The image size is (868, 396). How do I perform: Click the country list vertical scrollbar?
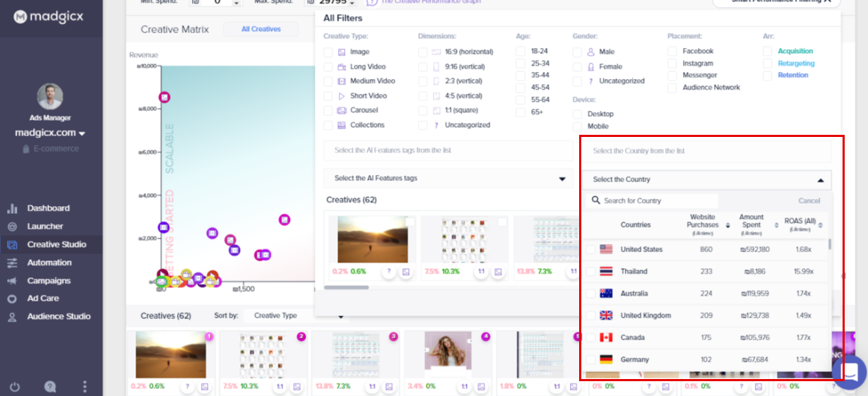pos(829,244)
